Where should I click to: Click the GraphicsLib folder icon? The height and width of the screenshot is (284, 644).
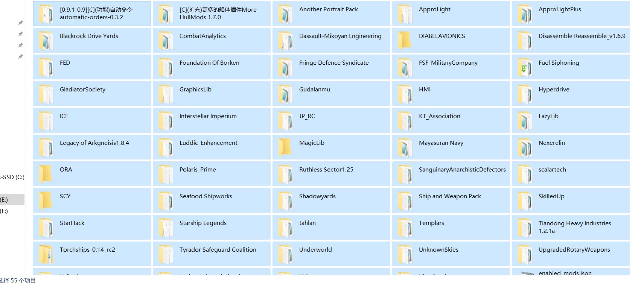pyautogui.click(x=166, y=94)
